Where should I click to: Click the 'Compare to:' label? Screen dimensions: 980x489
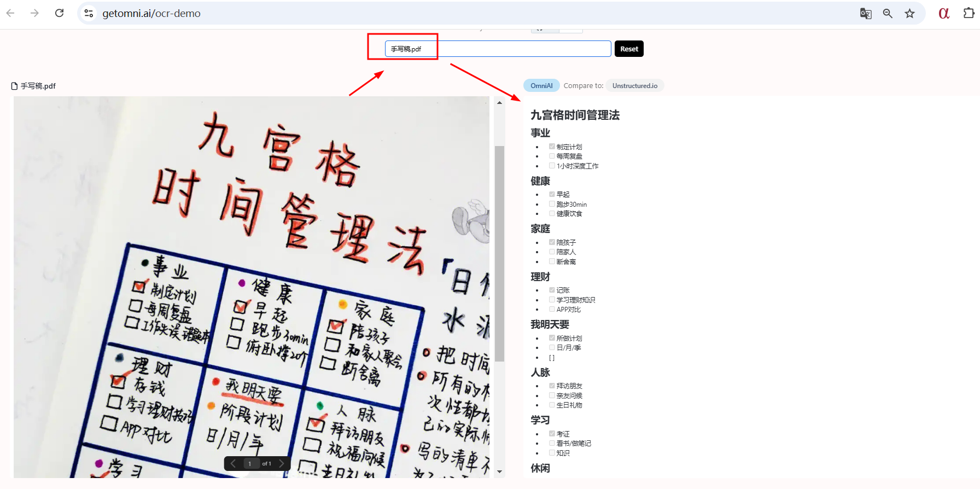(584, 85)
